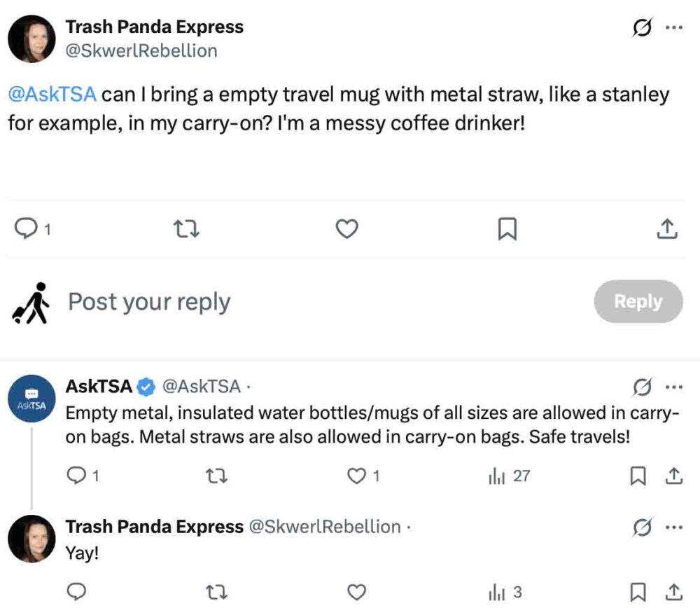Image resolution: width=700 pixels, height=615 pixels.
Task: Open the more options menu on the original tweet
Action: tap(674, 27)
